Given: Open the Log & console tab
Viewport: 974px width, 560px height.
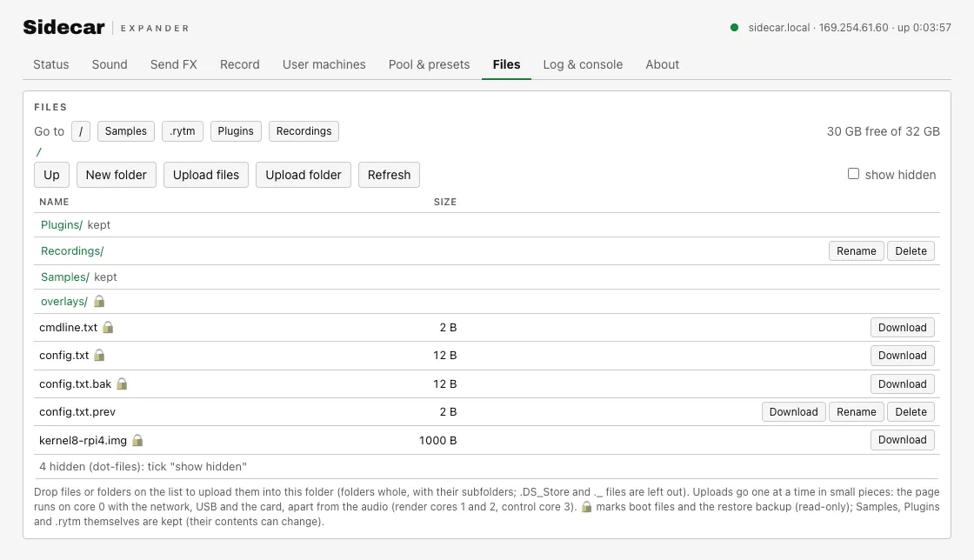Looking at the screenshot, I should pos(583,64).
